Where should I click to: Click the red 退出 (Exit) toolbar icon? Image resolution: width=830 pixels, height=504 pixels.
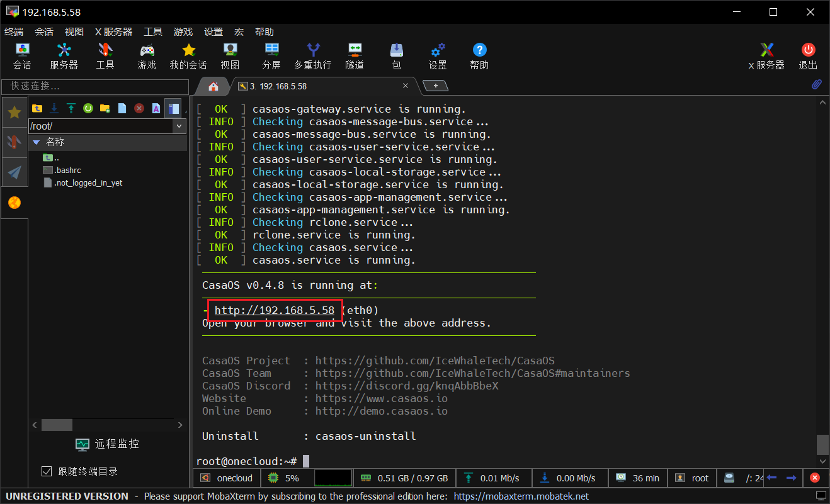coord(808,56)
